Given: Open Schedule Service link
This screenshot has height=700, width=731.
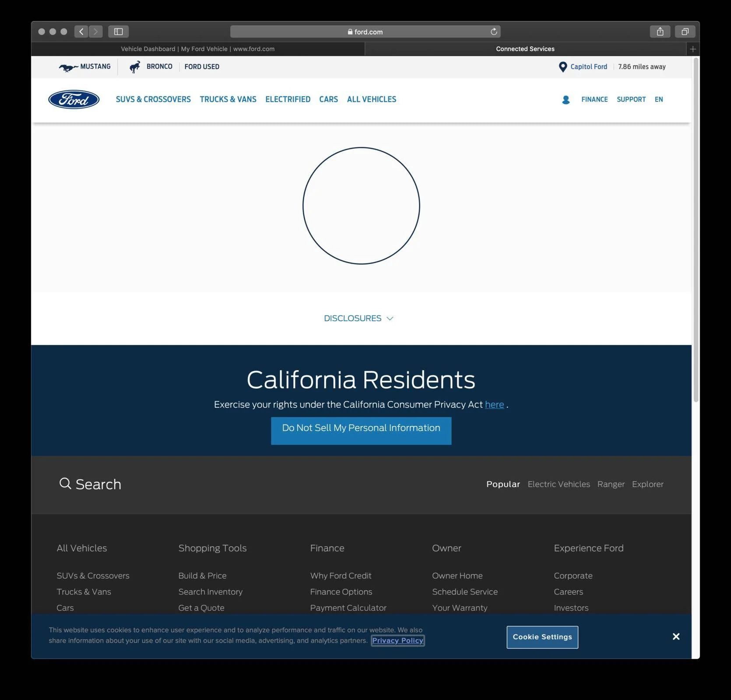Looking at the screenshot, I should 465,592.
